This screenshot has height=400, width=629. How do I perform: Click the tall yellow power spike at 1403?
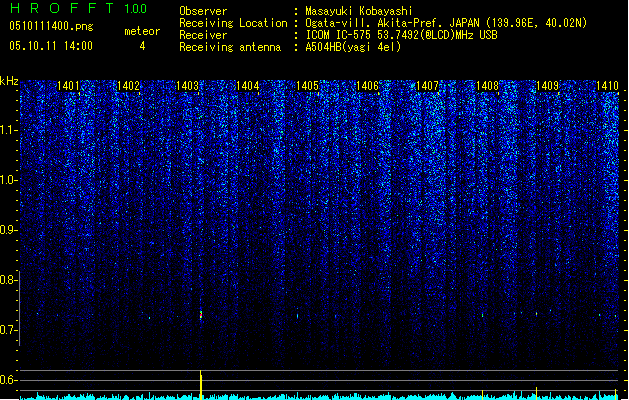(201, 385)
